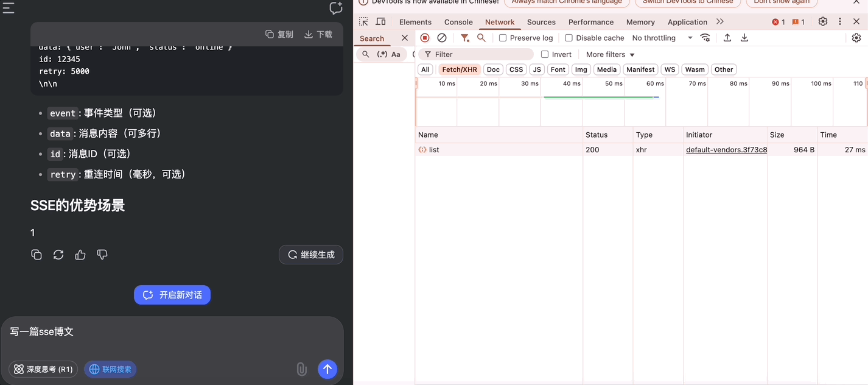The height and width of the screenshot is (385, 868).
Task: Export HAR file download icon
Action: tap(744, 38)
